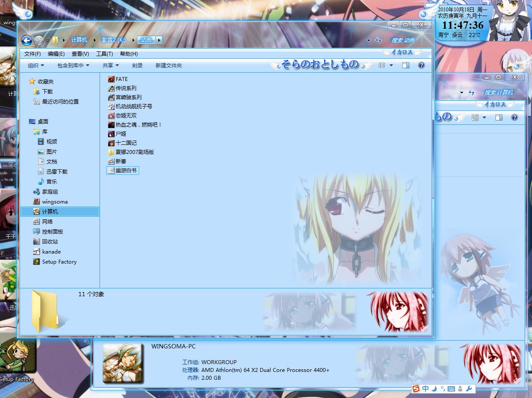The image size is (532, 398).
Task: Click the back navigation arrow in Explorer
Action: click(x=27, y=40)
